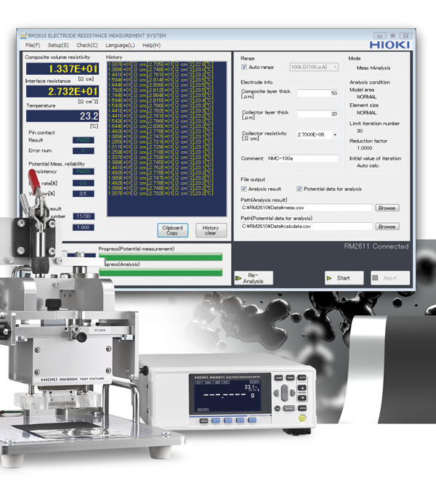Click the HIOKI logo in the window
Viewport: 436px width, 504px height.
pos(389,45)
